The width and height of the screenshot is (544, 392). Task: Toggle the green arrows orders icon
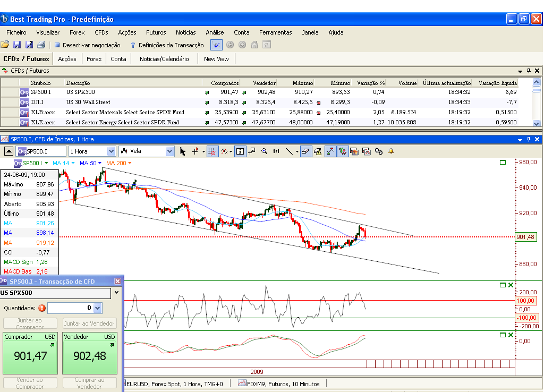[x=343, y=151]
